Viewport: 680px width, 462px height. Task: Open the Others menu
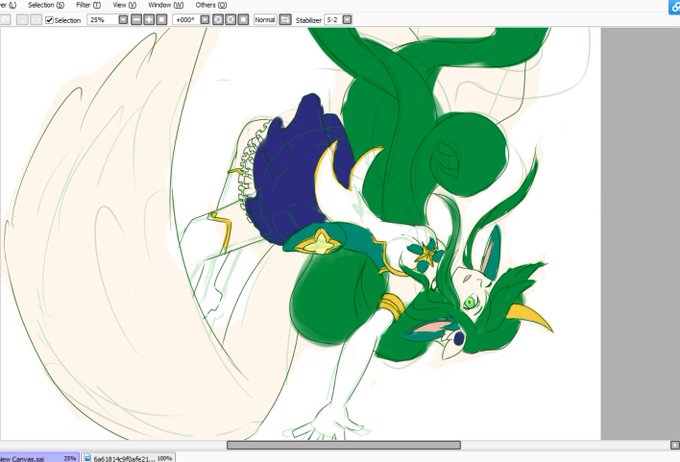pyautogui.click(x=211, y=5)
